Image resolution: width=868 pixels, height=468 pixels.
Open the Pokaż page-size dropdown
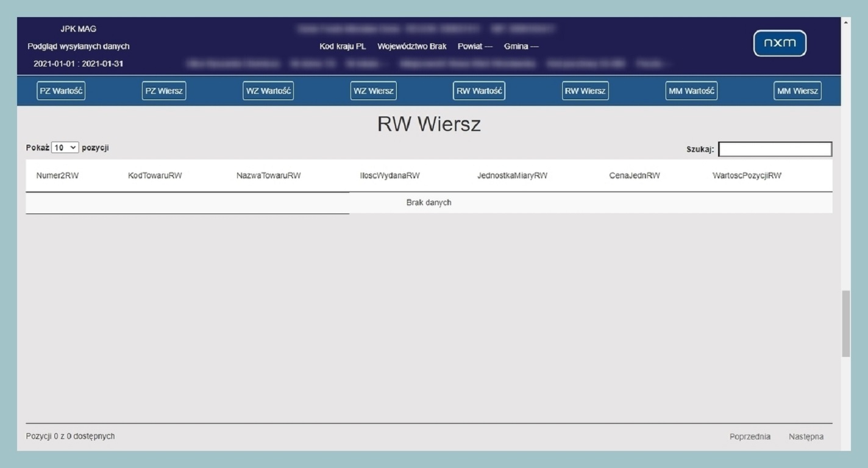pyautogui.click(x=65, y=147)
